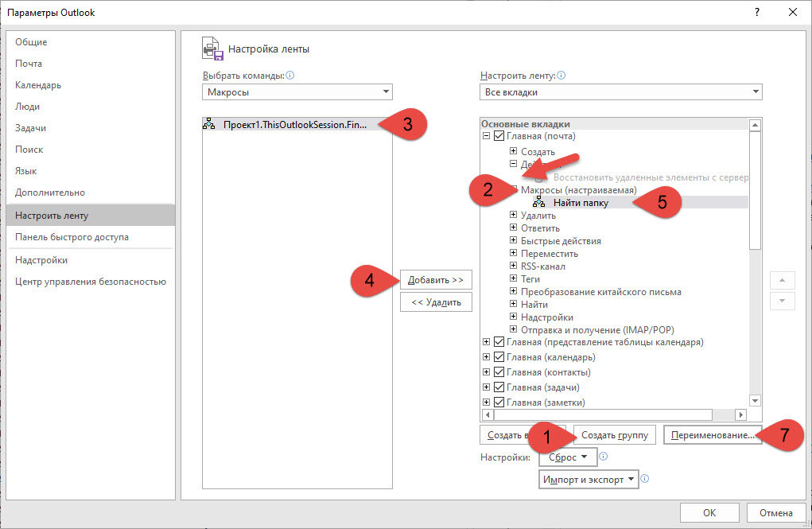Open the Выбрать команды dropdown showing Макросы
This screenshot has width=812, height=529.
click(x=297, y=92)
